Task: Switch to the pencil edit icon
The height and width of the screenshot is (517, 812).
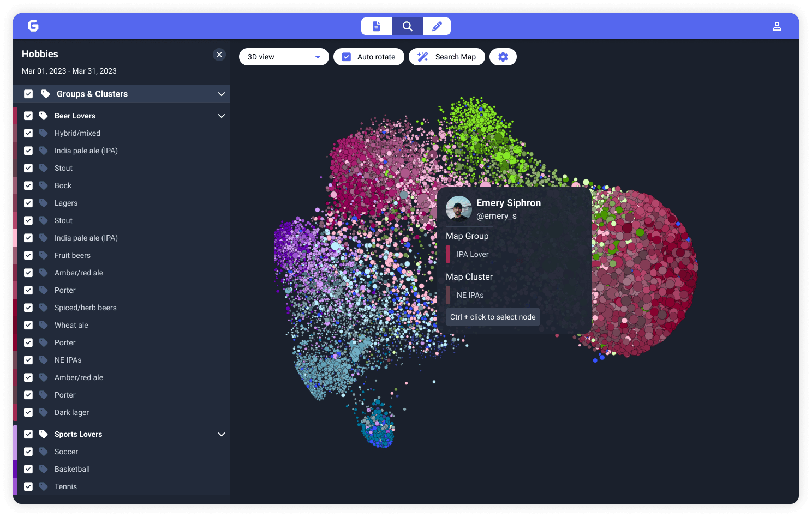Action: pyautogui.click(x=437, y=26)
